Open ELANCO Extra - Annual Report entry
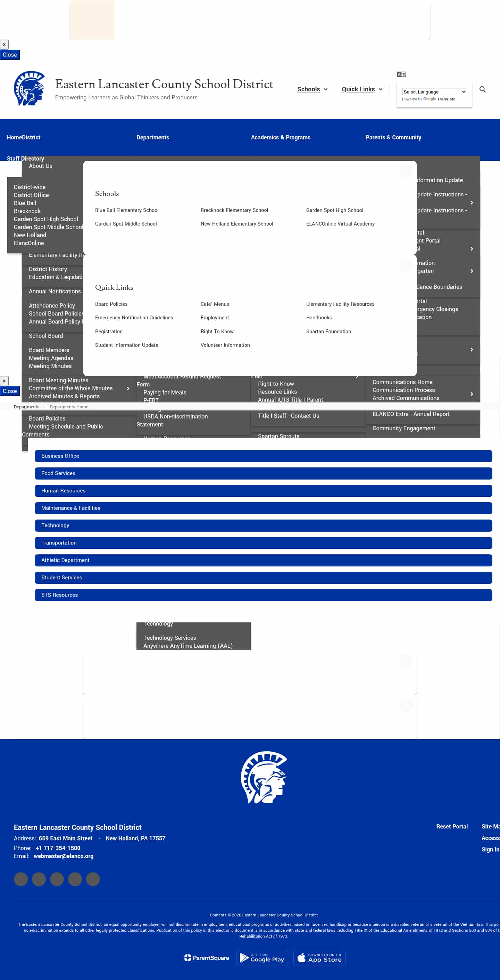 (411, 414)
